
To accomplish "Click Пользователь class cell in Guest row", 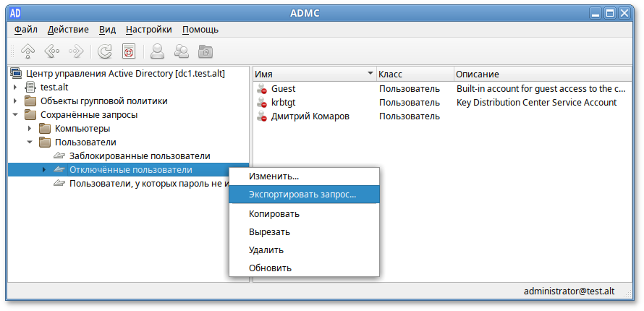I will point(410,89).
